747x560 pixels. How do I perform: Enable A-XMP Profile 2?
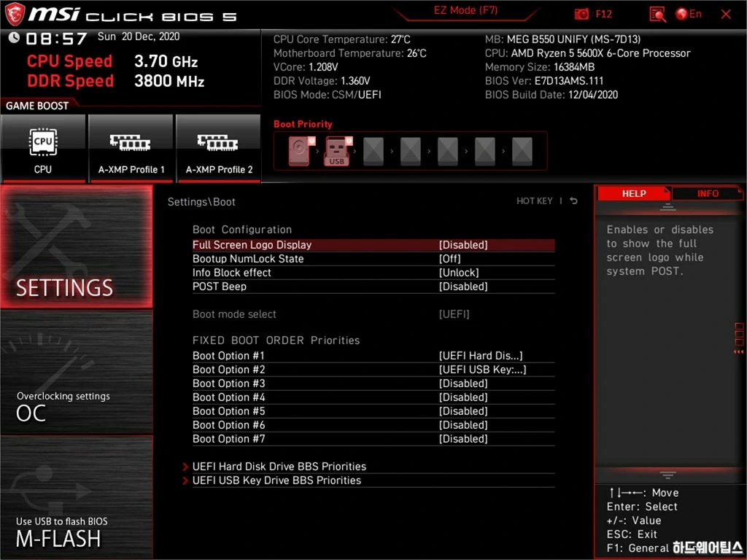(219, 148)
